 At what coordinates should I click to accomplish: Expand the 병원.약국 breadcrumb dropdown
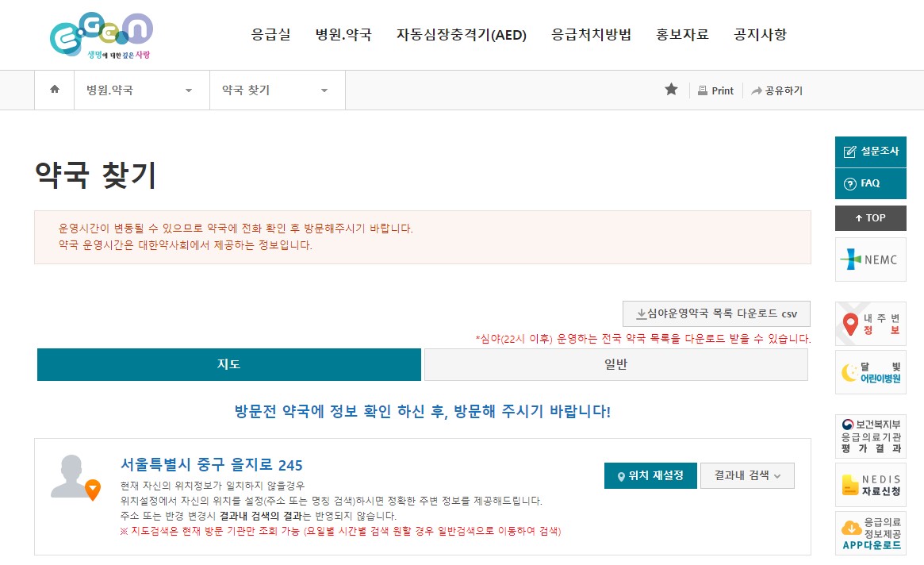pos(141,90)
